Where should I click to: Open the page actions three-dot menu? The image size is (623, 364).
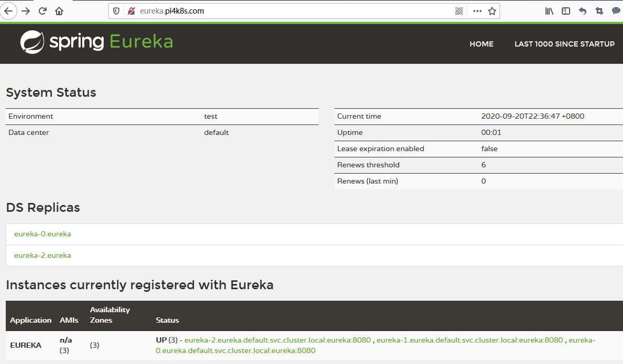(x=477, y=11)
